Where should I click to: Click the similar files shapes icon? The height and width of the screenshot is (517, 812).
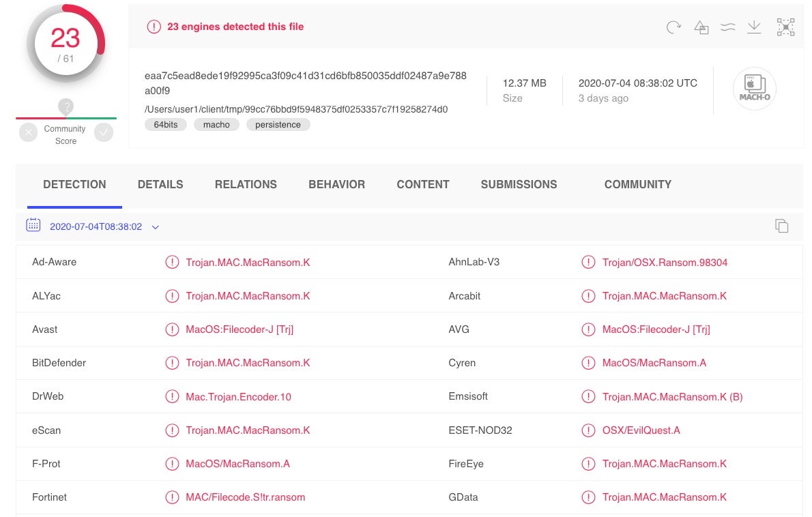tap(701, 27)
